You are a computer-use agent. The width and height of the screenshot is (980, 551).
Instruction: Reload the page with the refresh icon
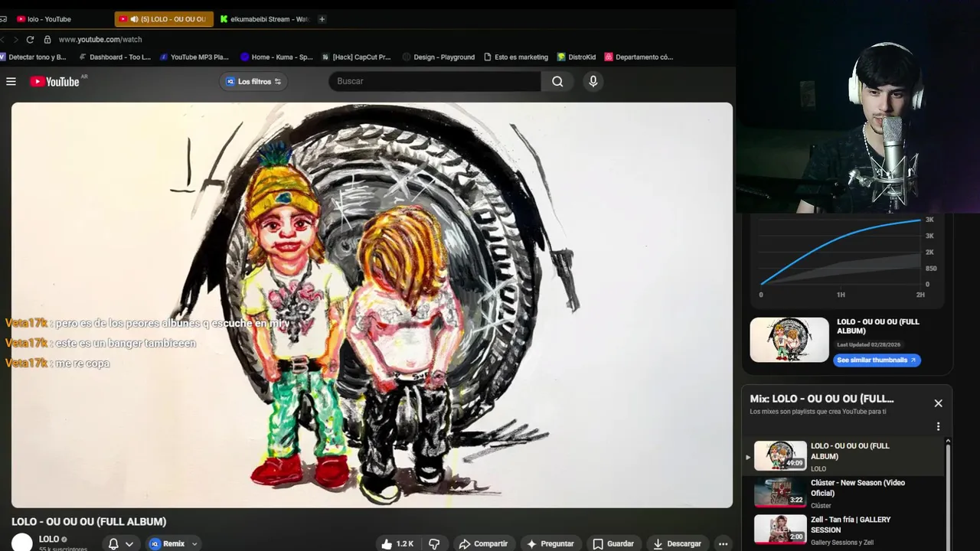[x=30, y=39]
